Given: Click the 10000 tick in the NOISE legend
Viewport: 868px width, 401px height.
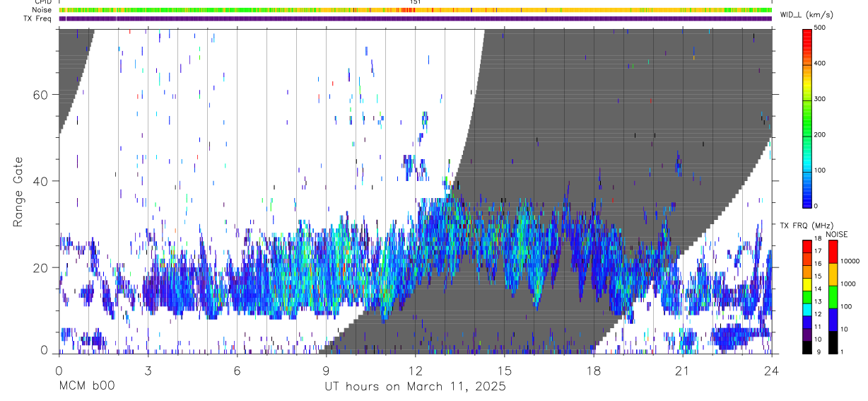Looking at the screenshot, I should (850, 261).
